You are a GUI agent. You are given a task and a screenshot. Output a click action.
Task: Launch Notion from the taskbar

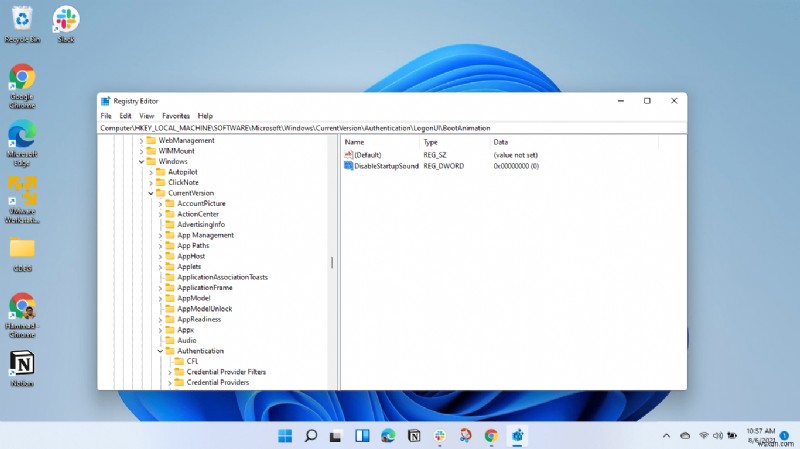[414, 435]
